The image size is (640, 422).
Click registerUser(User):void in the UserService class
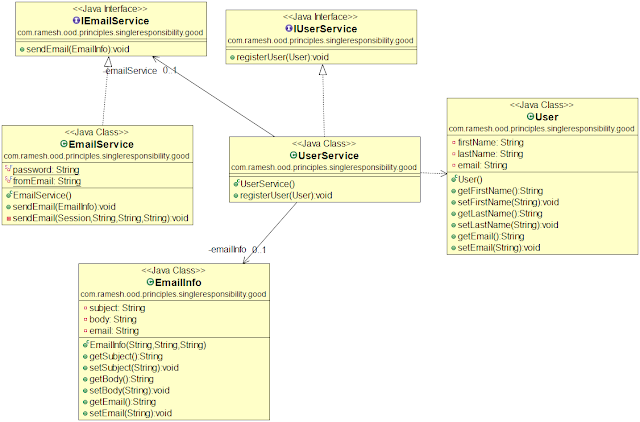tap(286, 195)
